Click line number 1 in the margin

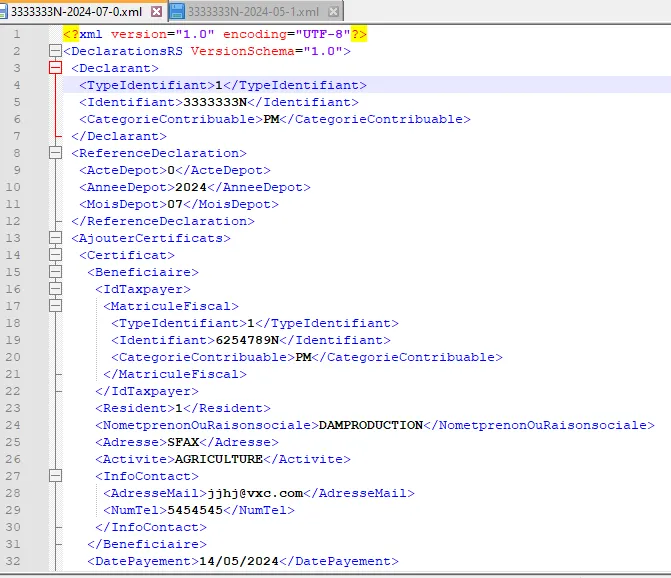coord(16,34)
